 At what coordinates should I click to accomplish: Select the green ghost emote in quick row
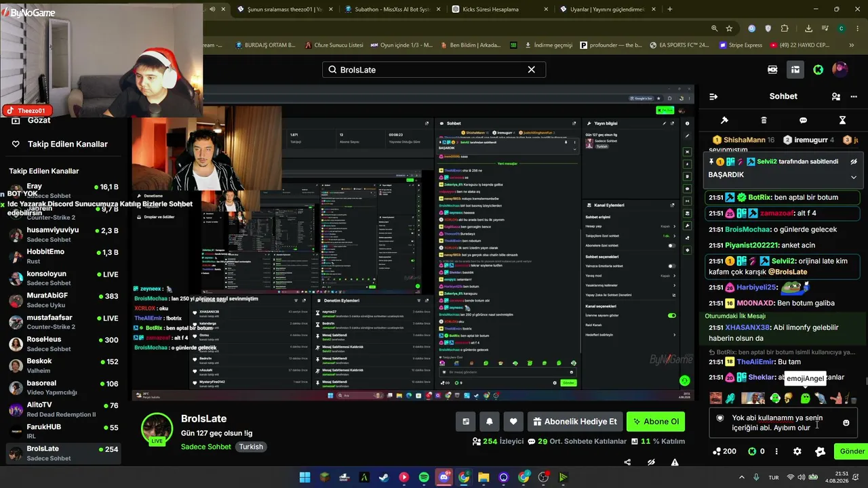(x=805, y=399)
